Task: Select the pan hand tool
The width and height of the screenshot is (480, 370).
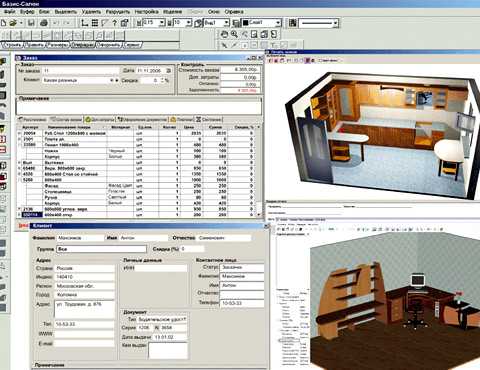Action: click(224, 34)
